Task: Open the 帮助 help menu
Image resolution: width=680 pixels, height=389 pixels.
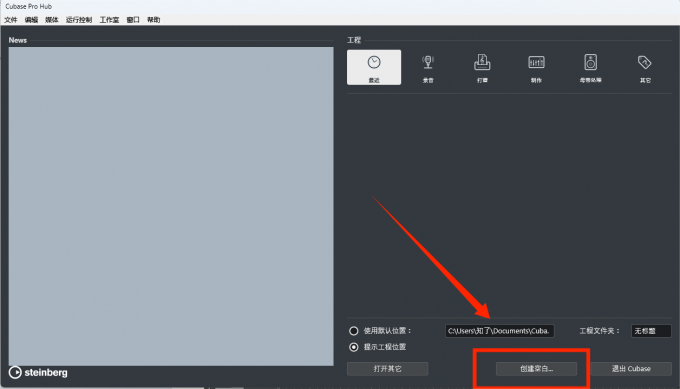Action: pyautogui.click(x=153, y=20)
